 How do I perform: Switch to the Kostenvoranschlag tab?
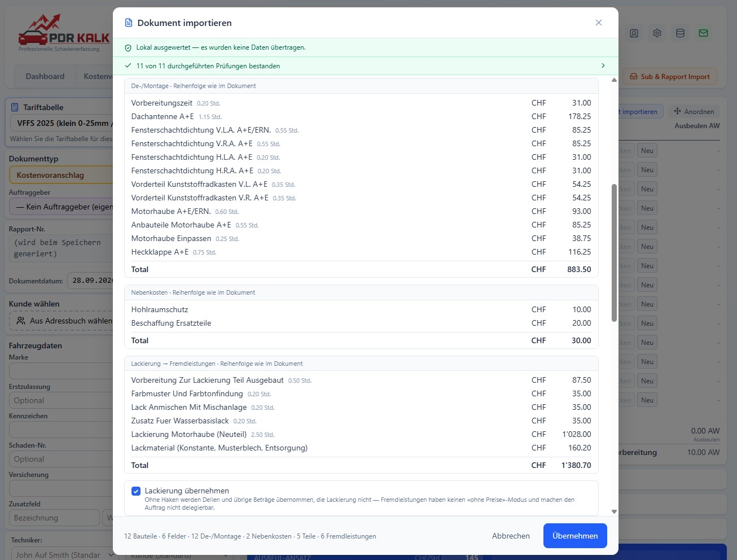[97, 76]
